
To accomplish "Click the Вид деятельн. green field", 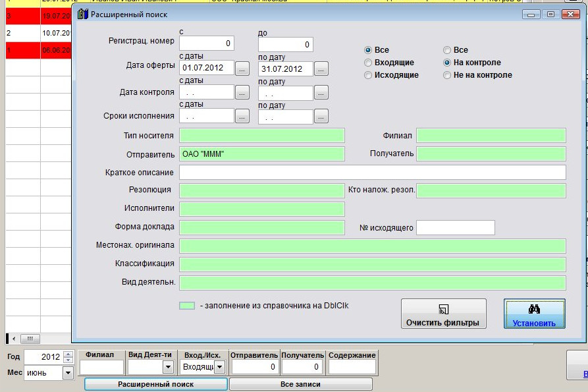I will point(373,283).
